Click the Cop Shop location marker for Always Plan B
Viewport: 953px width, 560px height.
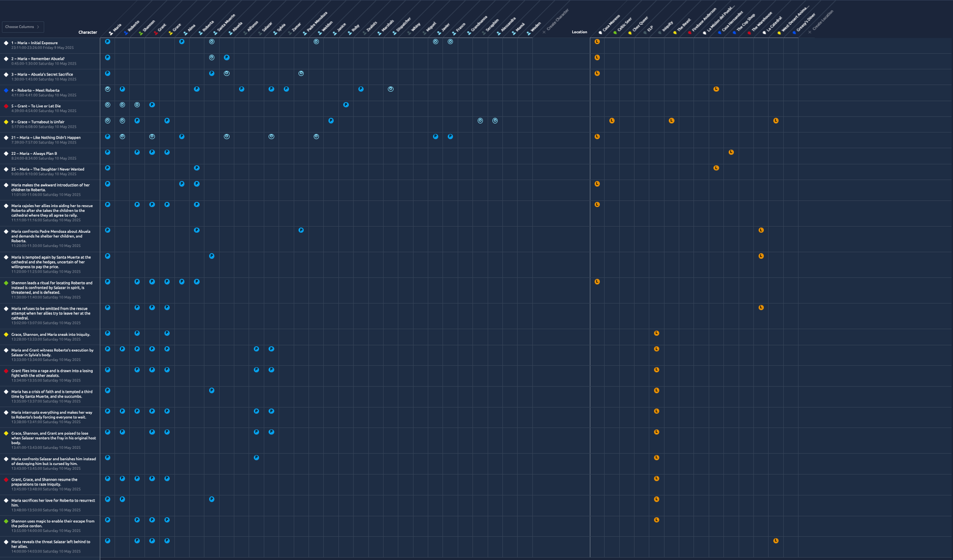tap(731, 152)
